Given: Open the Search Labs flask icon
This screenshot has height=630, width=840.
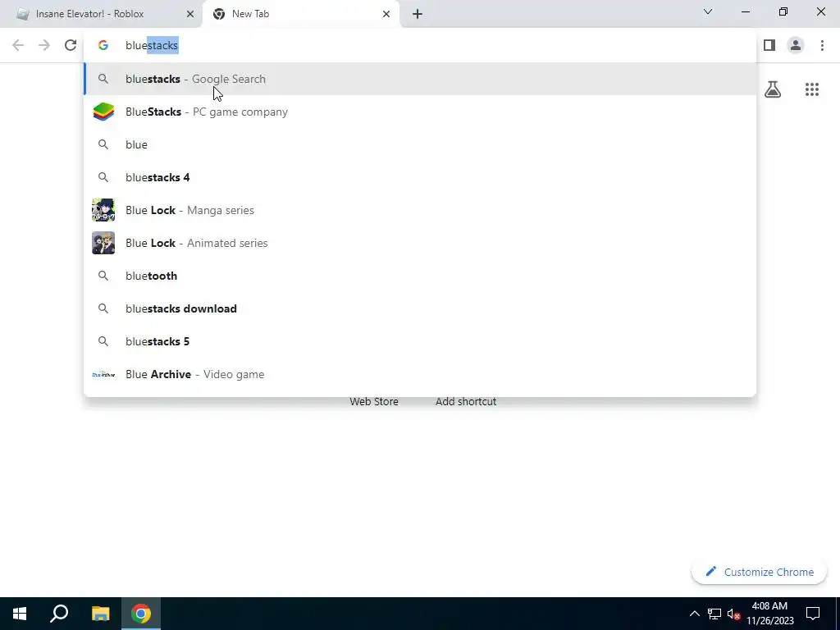Looking at the screenshot, I should click(773, 89).
